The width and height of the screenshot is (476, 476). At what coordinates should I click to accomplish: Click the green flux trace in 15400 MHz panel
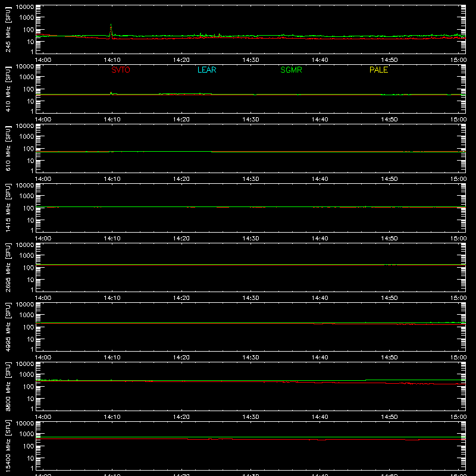pyautogui.click(x=250, y=437)
